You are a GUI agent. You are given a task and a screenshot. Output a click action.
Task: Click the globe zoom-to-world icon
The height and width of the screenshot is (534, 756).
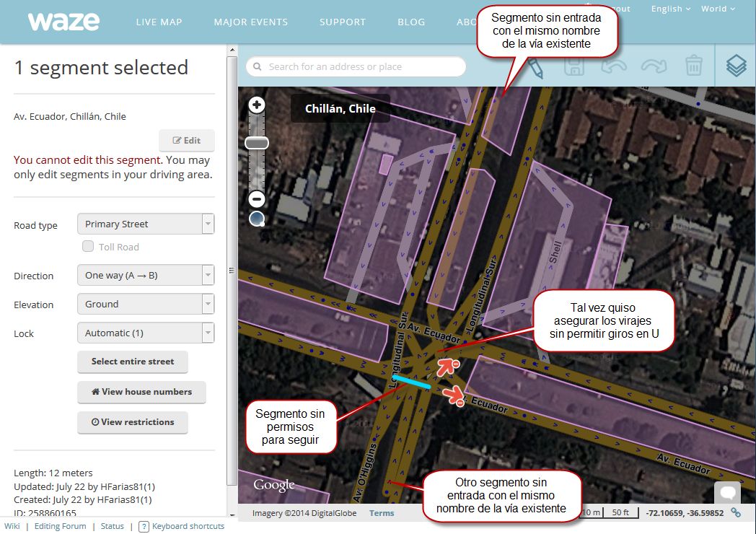point(257,219)
